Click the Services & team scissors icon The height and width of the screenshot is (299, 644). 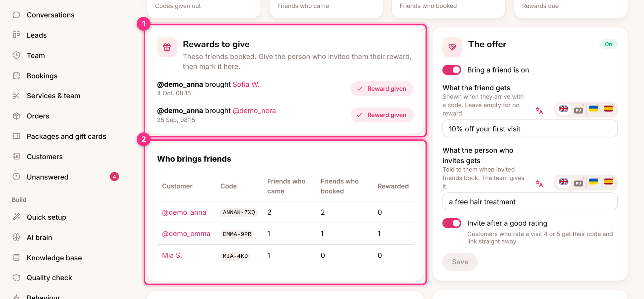point(16,96)
